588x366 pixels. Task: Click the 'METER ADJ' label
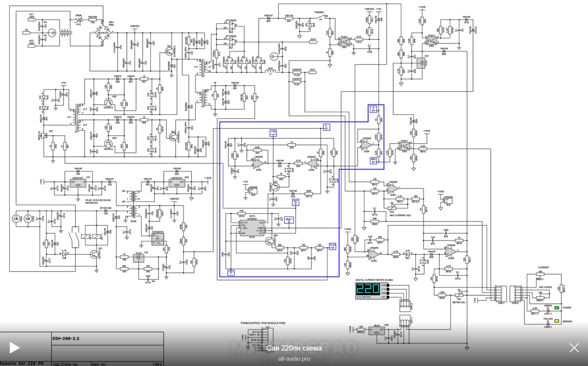point(459,302)
